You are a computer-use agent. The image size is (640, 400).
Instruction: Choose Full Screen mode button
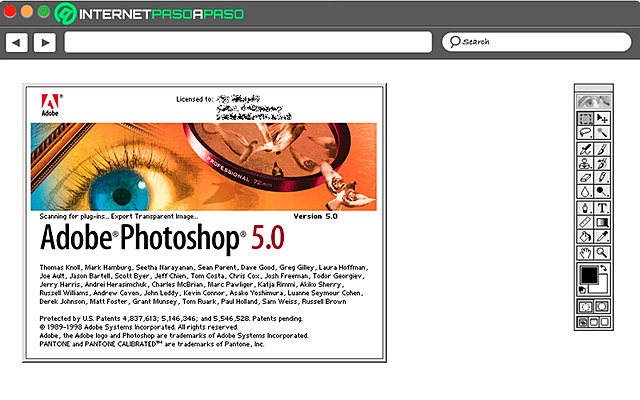point(605,322)
